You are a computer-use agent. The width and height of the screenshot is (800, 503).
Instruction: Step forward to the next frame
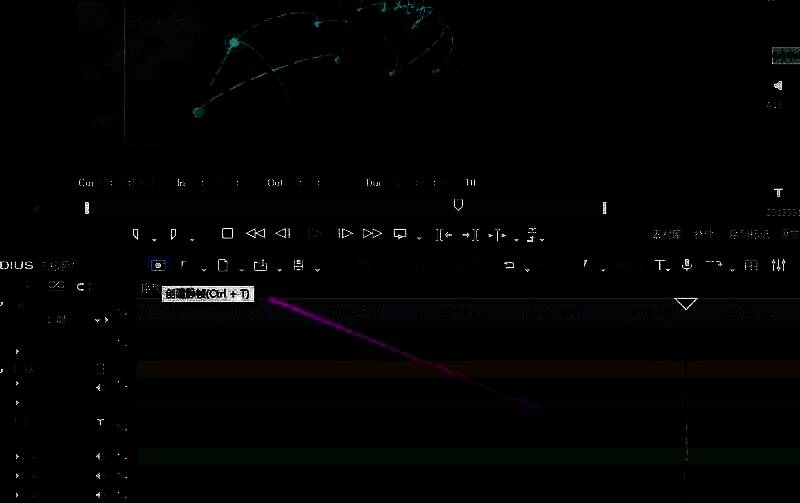[345, 234]
